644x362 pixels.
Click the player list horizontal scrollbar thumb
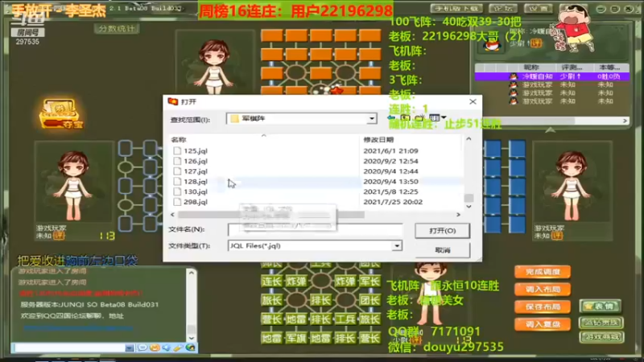pyautogui.click(x=528, y=121)
